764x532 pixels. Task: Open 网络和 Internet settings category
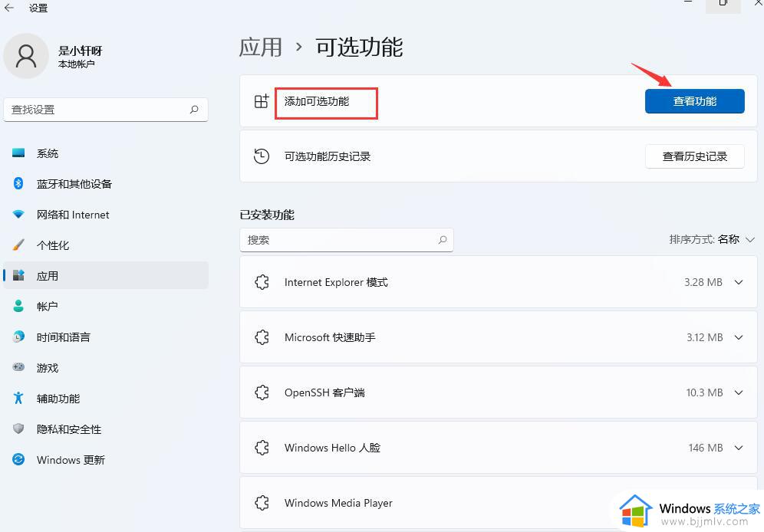[106, 214]
